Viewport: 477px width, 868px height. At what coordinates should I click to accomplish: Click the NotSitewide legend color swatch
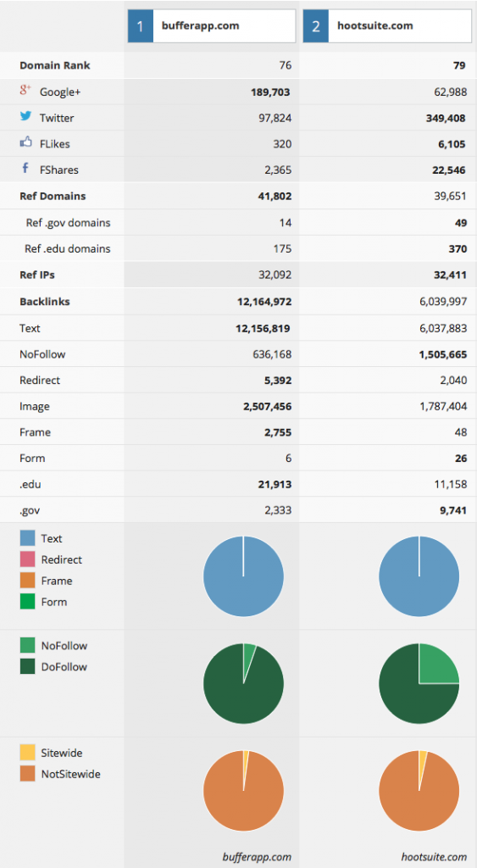28,773
